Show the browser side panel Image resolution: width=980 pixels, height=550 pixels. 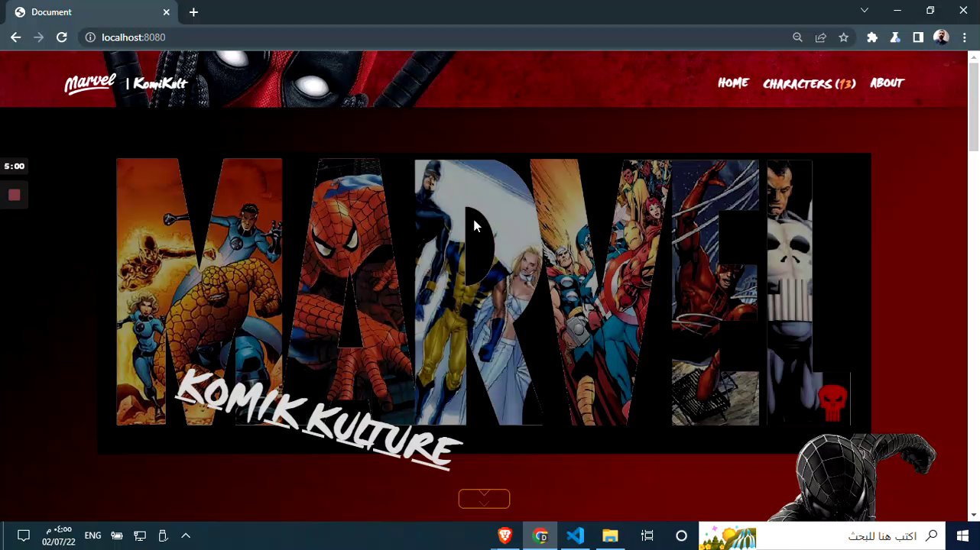(x=918, y=37)
